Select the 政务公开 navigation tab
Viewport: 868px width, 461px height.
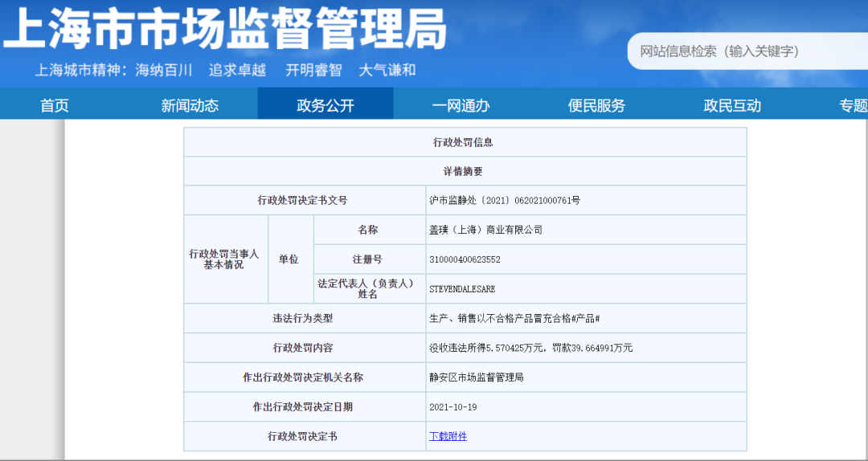(325, 105)
